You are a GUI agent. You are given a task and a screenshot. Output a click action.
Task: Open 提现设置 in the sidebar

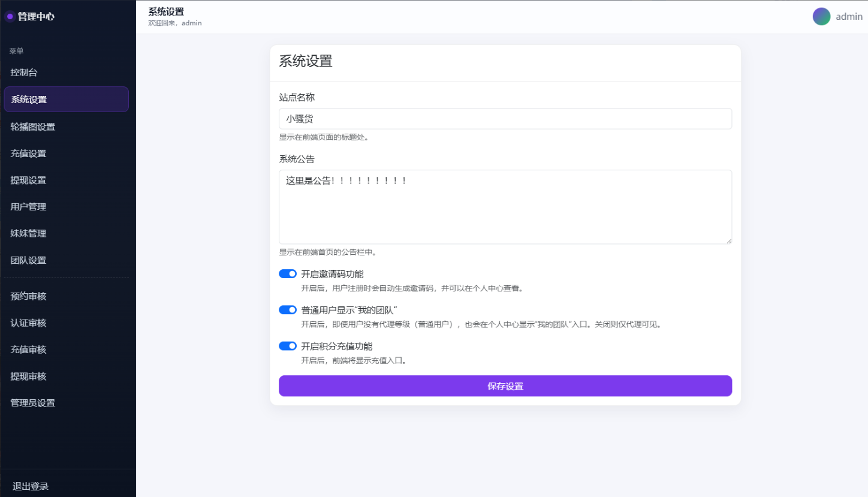point(67,180)
